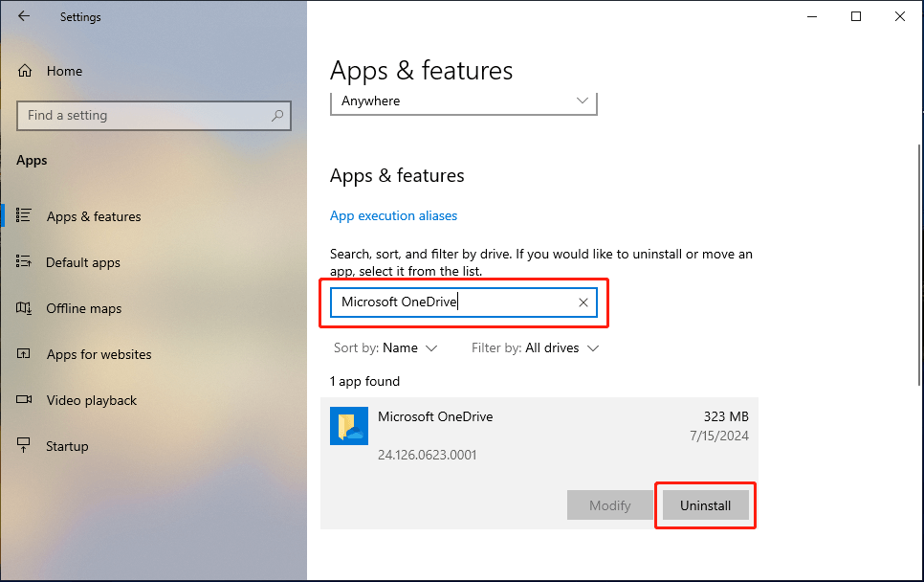Viewport: 924px width, 582px height.
Task: Clear the app search with the X icon
Action: point(583,302)
